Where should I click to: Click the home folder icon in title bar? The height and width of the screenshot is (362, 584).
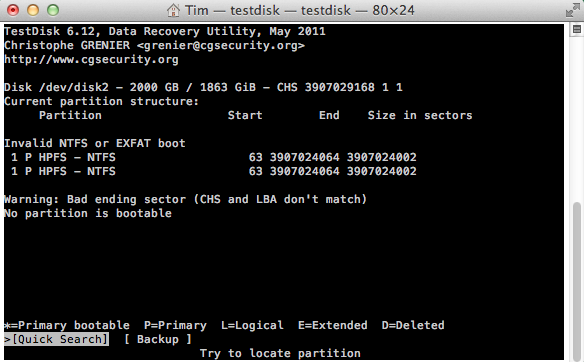(173, 10)
